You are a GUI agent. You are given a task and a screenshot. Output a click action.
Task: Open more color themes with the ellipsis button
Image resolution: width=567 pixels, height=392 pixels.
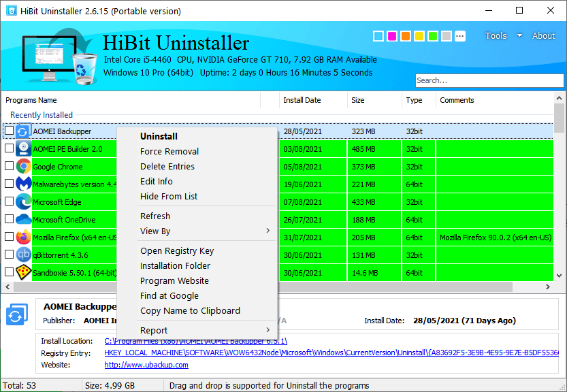460,36
